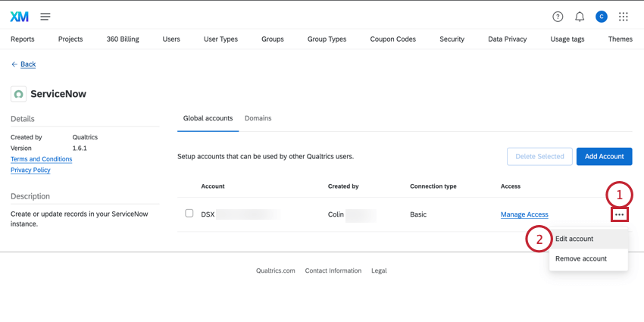Open Terms and Conditions link
Viewport: 644px width, 322px height.
point(41,159)
